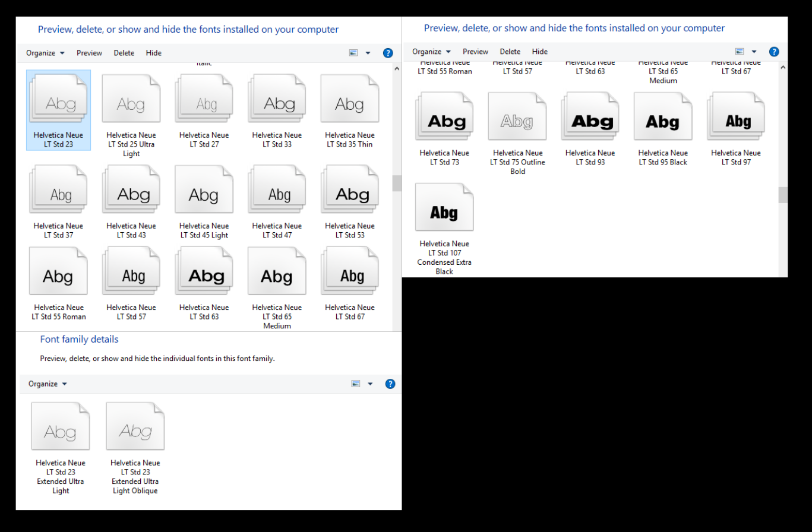Select Helvetica Neue LT Std 47 font icon
Viewport: 812px width, 532px height.
(x=277, y=189)
